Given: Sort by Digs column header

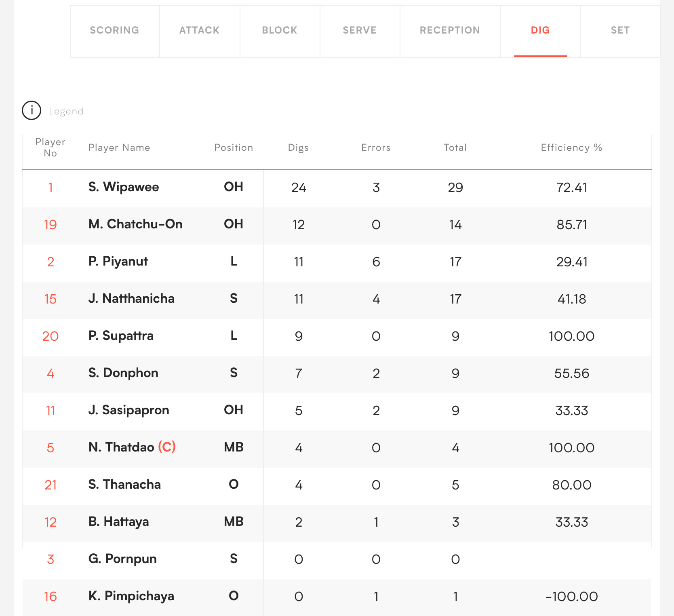Looking at the screenshot, I should coord(298,148).
